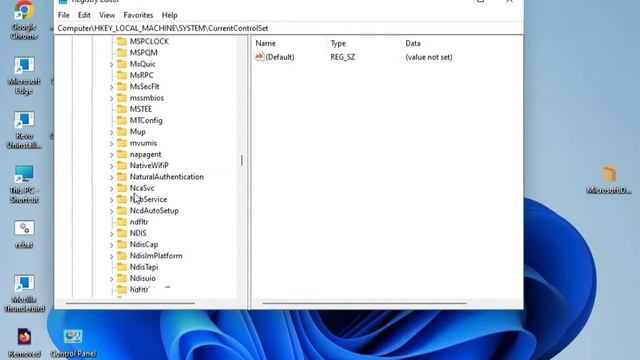The width and height of the screenshot is (640, 360).
Task: Expand the NcdAutoSetup key
Action: (x=111, y=211)
